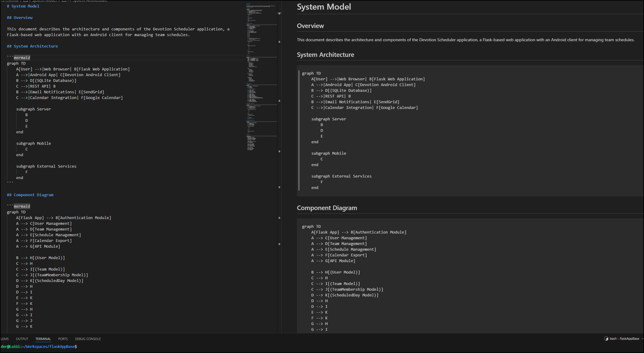The image size is (644, 353).
Task: Click 'A --> G[API Module]' in preview pane
Action: click(333, 261)
